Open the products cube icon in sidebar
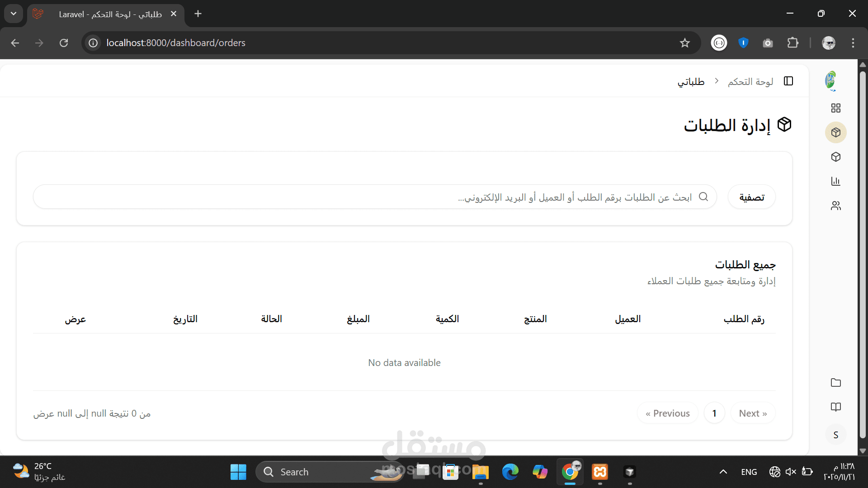868x488 pixels. 835,157
